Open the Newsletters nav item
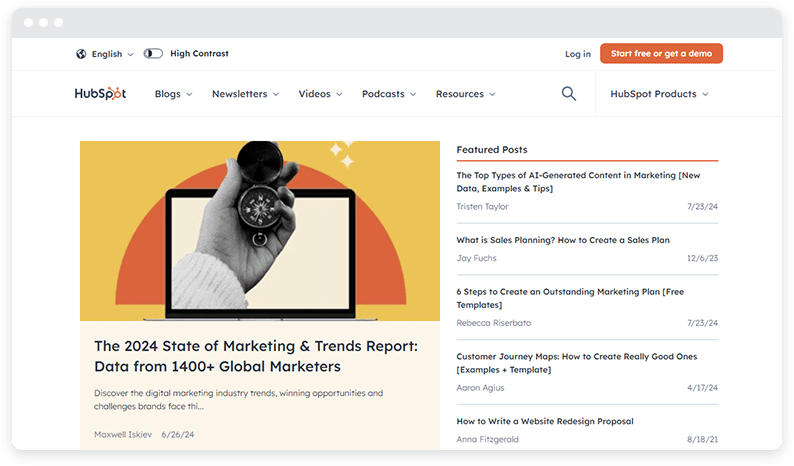The image size is (794, 466). 240,94
